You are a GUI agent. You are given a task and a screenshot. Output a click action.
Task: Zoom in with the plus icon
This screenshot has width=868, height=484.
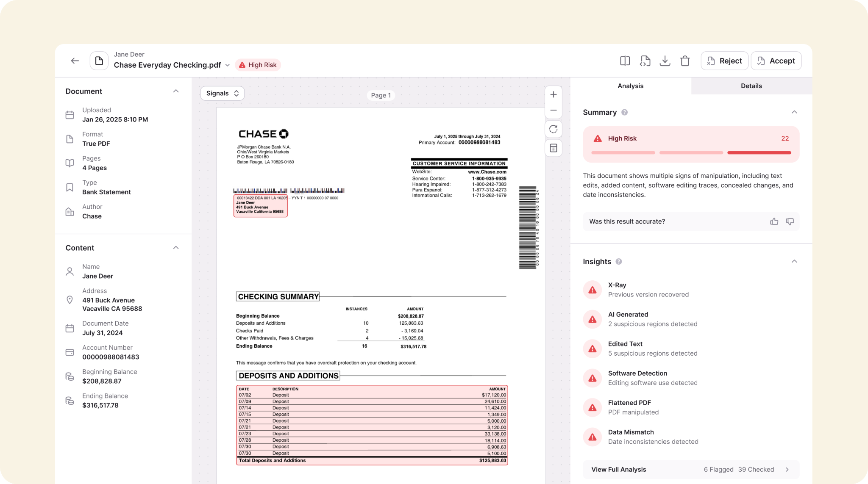click(554, 94)
